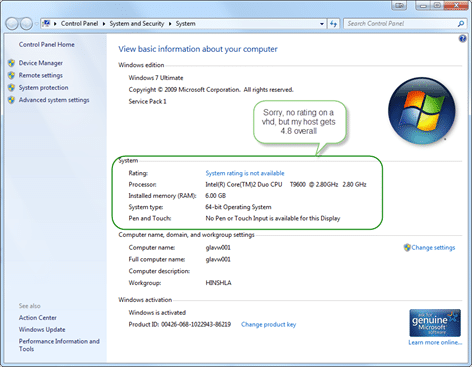This screenshot has height=367, width=472.
Task: Click the '6.00 GB' memory value
Action: tap(216, 196)
